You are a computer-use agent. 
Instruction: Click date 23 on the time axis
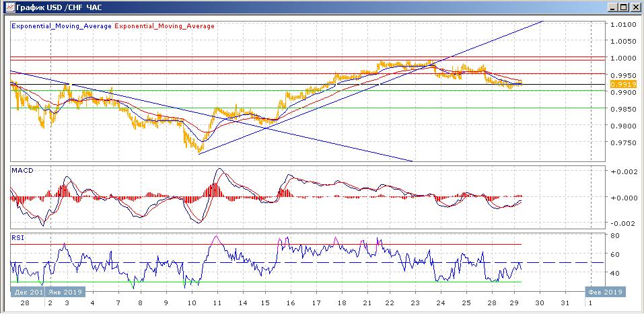(415, 303)
